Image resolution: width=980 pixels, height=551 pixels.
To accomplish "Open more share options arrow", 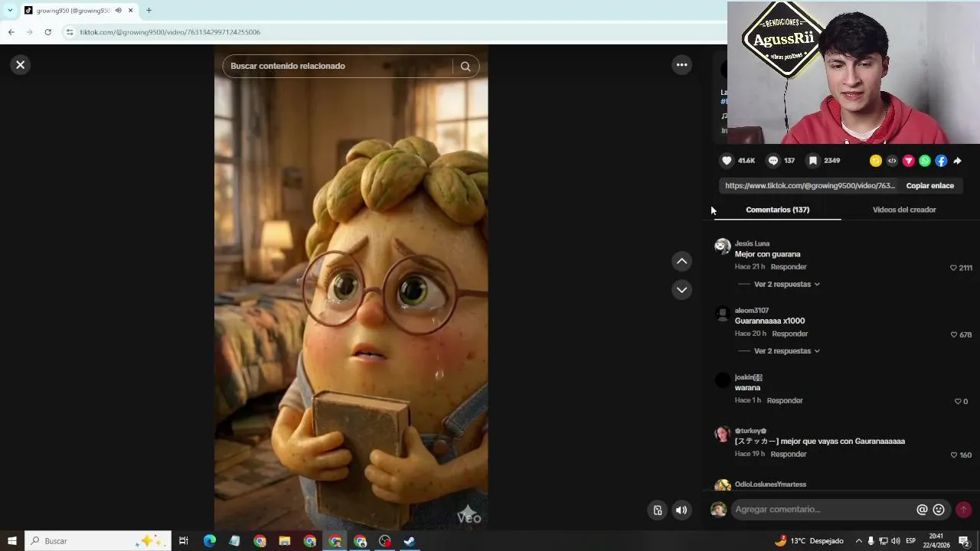I will 957,161.
